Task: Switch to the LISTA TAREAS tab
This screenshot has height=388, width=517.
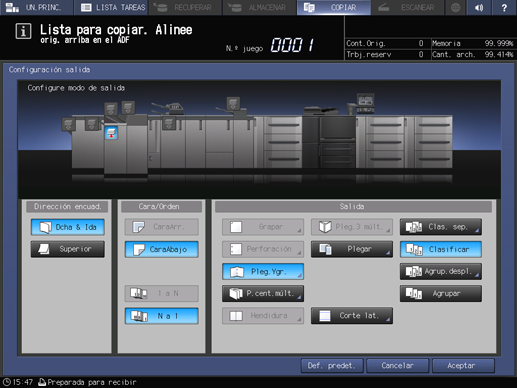Action: click(x=111, y=7)
